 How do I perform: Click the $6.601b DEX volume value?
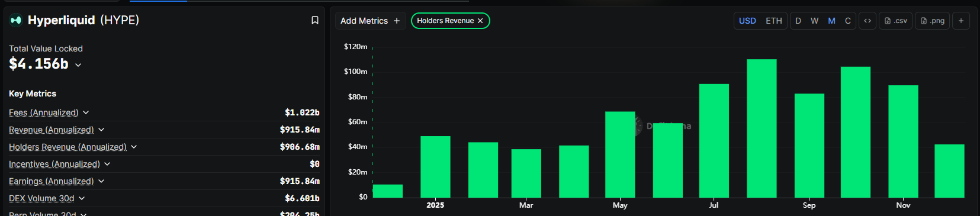coord(302,198)
